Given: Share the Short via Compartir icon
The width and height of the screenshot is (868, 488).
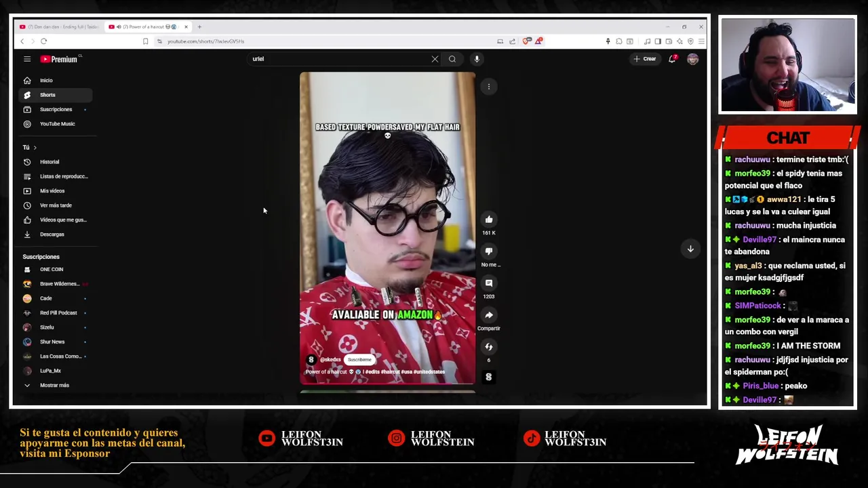Looking at the screenshot, I should (x=488, y=315).
